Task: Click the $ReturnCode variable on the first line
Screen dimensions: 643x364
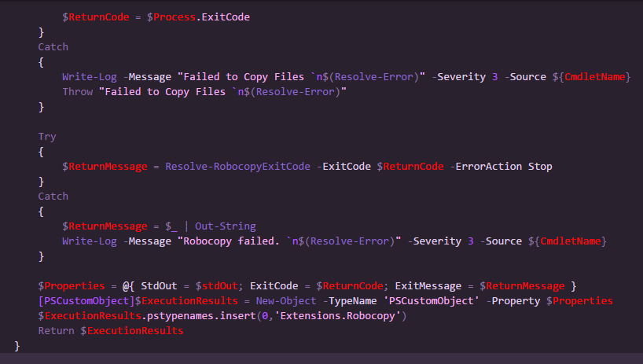Action: (96, 17)
